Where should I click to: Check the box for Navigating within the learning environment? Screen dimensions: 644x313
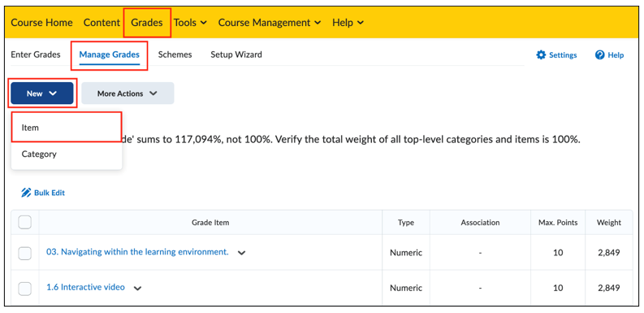24,253
